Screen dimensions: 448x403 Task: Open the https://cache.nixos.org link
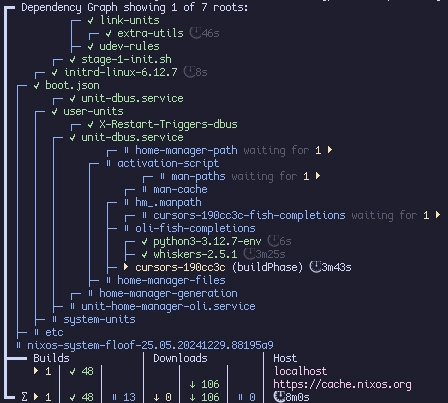click(342, 384)
